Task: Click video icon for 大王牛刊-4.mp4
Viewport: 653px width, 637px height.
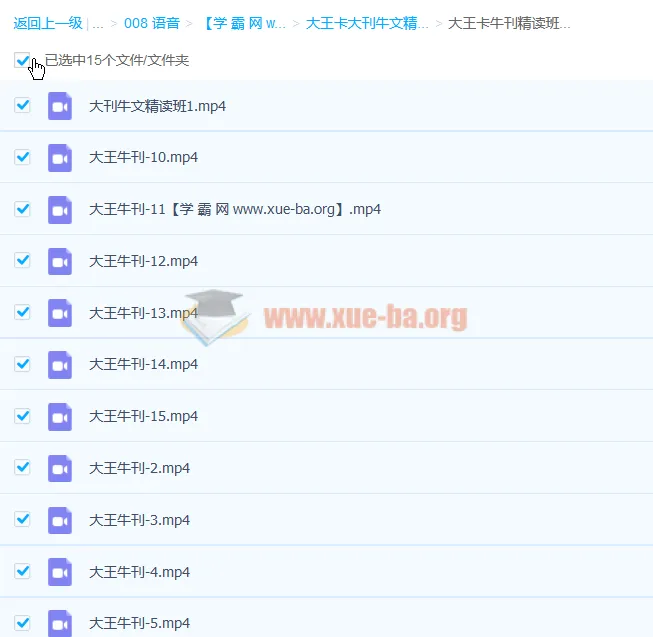Action: click(x=60, y=572)
